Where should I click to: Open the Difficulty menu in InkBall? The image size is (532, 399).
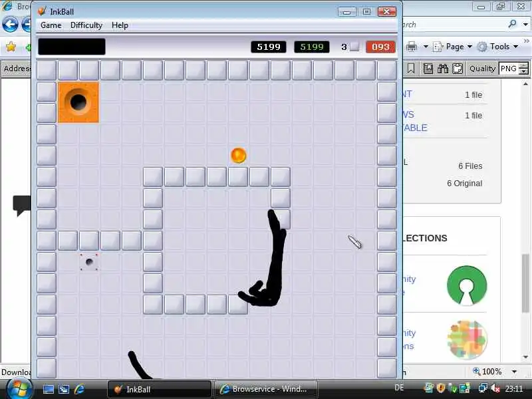(86, 25)
